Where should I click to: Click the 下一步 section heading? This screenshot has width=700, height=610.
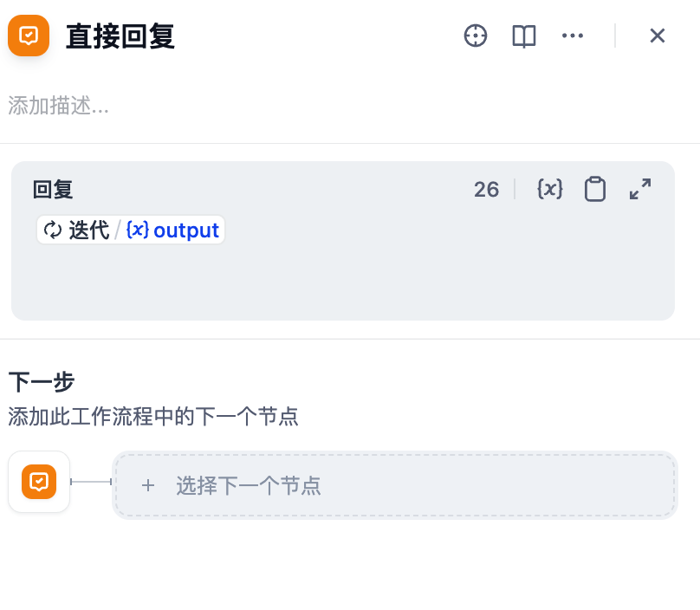click(42, 382)
